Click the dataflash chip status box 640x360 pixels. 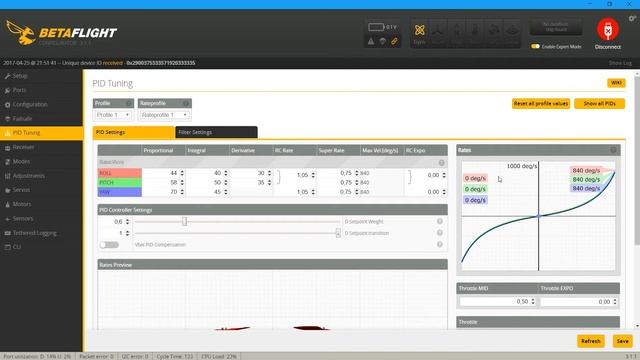coord(556,27)
